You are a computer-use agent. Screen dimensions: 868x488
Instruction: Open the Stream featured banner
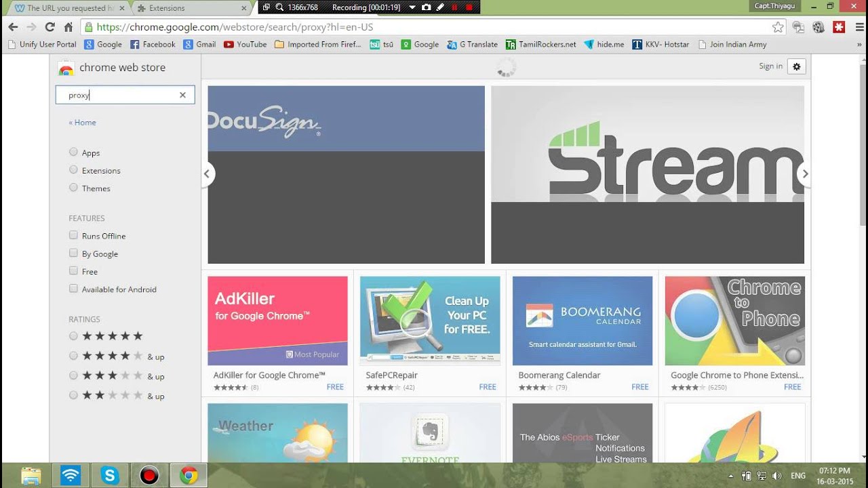tap(648, 174)
